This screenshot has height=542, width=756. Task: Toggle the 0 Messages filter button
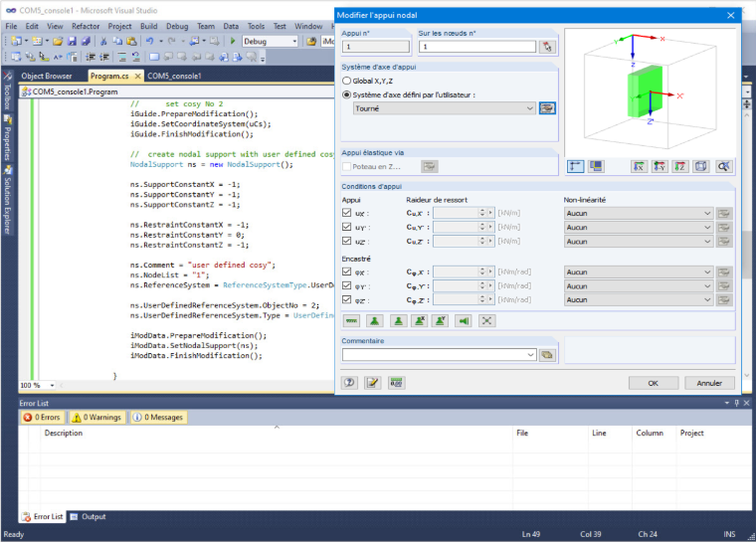coord(158,417)
